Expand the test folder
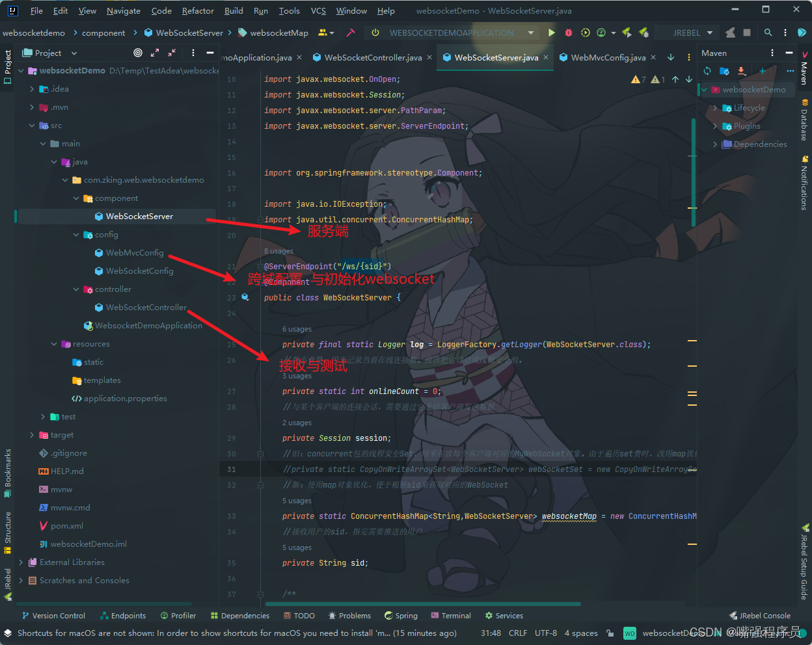 click(x=43, y=417)
